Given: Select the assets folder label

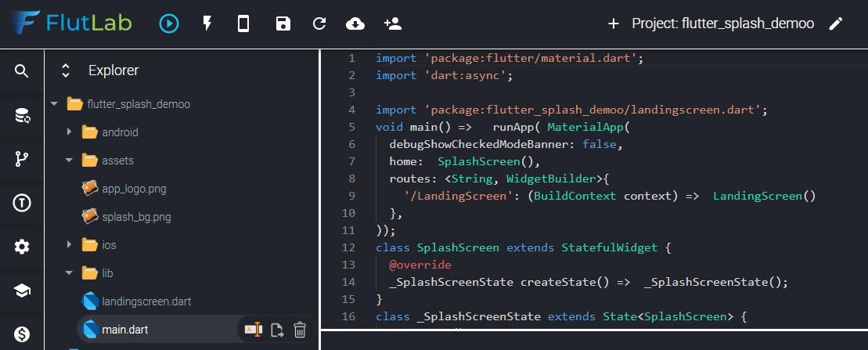Looking at the screenshot, I should 118,161.
